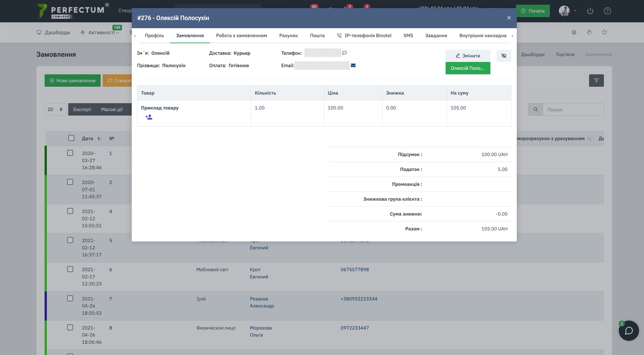
Task: Switch to the Рахунок tab
Action: pyautogui.click(x=288, y=36)
